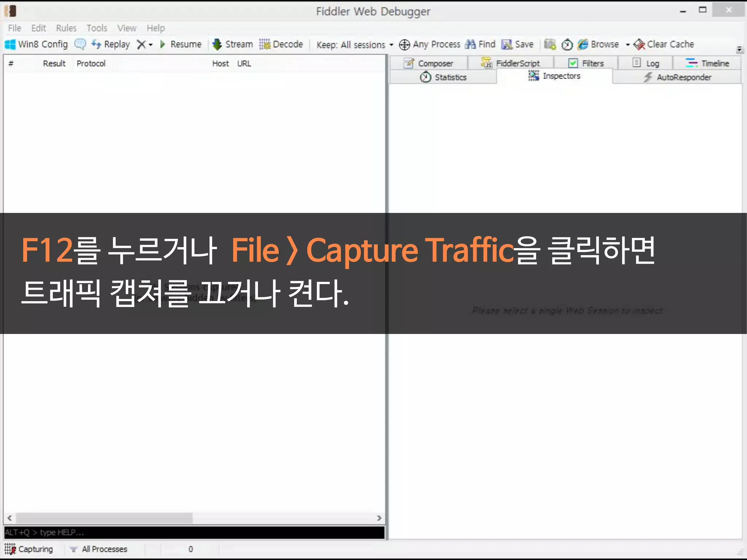This screenshot has height=560, width=747.
Task: Click the Clear Cache button
Action: click(664, 44)
